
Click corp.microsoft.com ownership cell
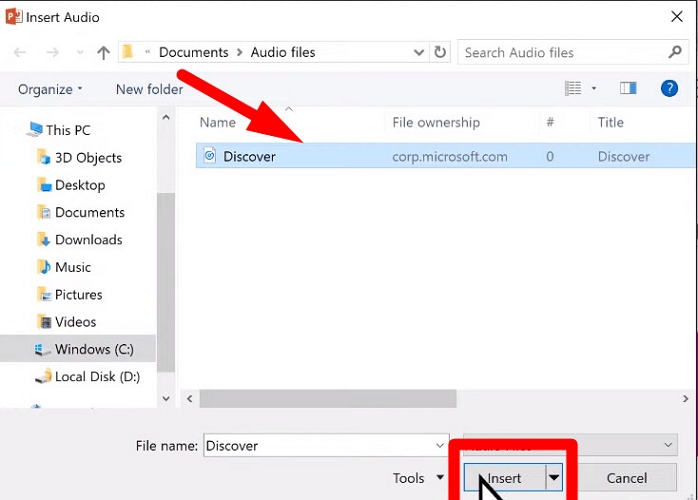450,157
